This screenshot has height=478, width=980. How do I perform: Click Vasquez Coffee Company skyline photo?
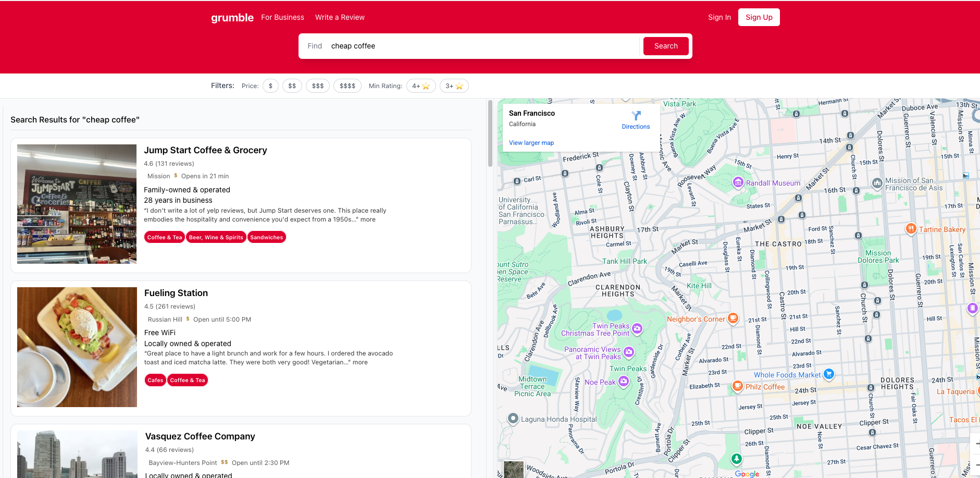pyautogui.click(x=77, y=454)
